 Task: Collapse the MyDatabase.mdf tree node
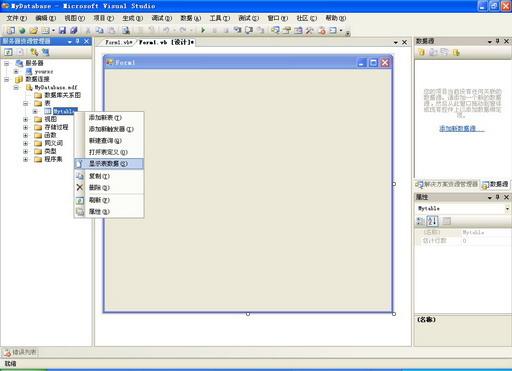[x=16, y=87]
